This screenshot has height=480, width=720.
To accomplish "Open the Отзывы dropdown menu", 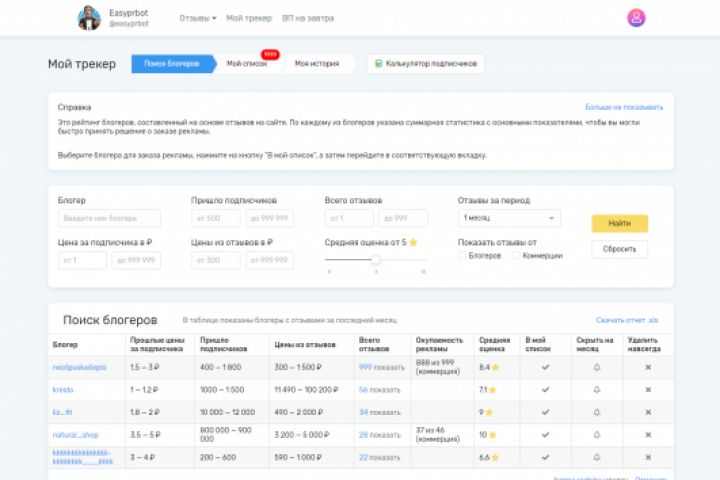I will click(x=197, y=18).
